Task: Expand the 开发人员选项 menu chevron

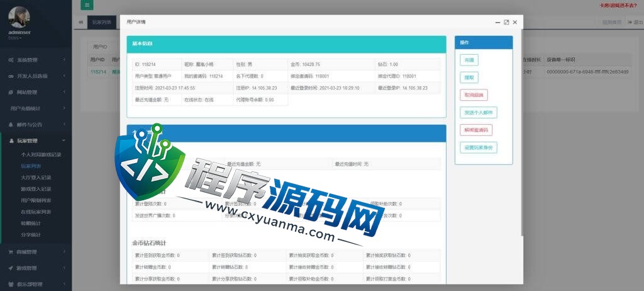Action: coord(64,76)
